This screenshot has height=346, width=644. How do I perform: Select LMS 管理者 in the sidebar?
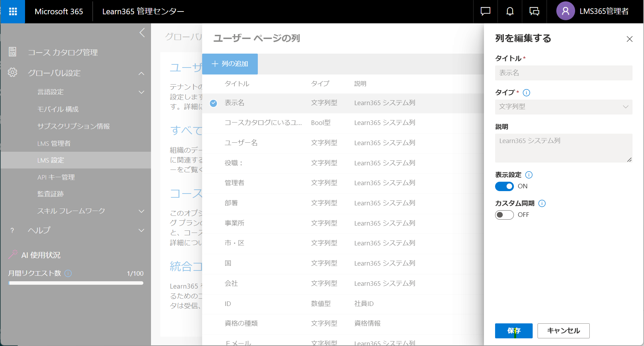pos(54,143)
